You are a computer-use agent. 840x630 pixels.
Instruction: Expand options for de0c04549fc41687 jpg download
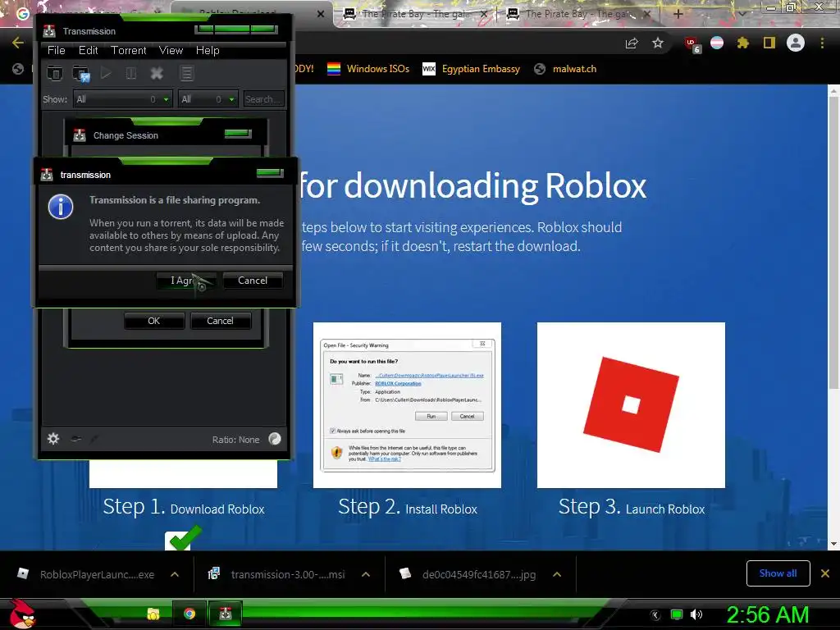(x=557, y=574)
